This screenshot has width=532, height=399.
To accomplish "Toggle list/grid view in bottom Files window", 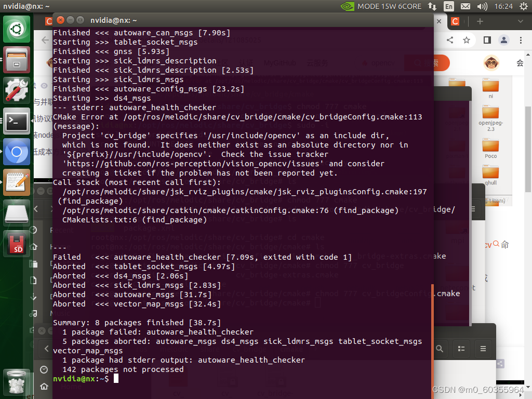I will [461, 349].
